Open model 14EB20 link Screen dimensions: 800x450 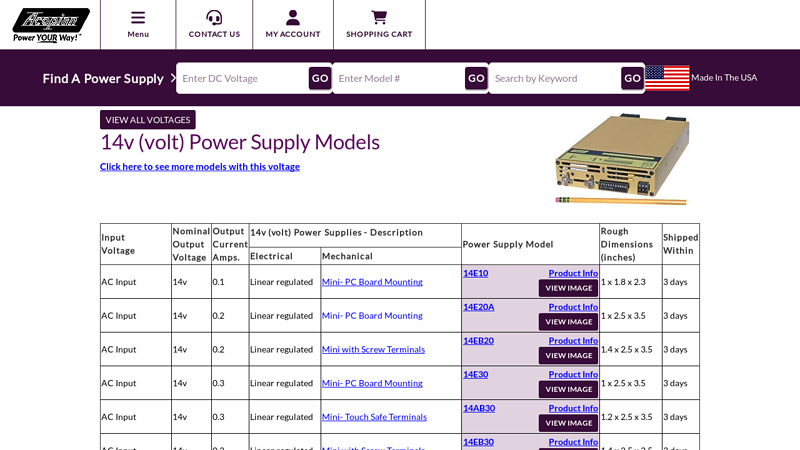tap(479, 341)
